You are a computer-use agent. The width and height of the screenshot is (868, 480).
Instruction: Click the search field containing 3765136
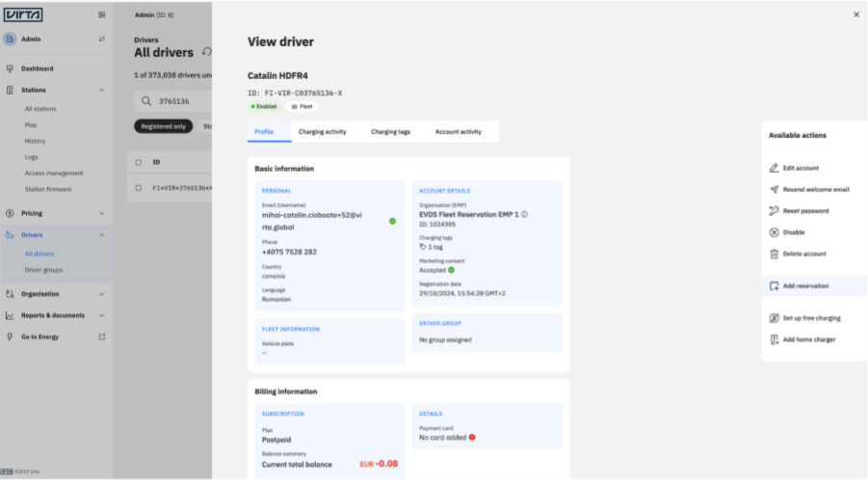173,101
